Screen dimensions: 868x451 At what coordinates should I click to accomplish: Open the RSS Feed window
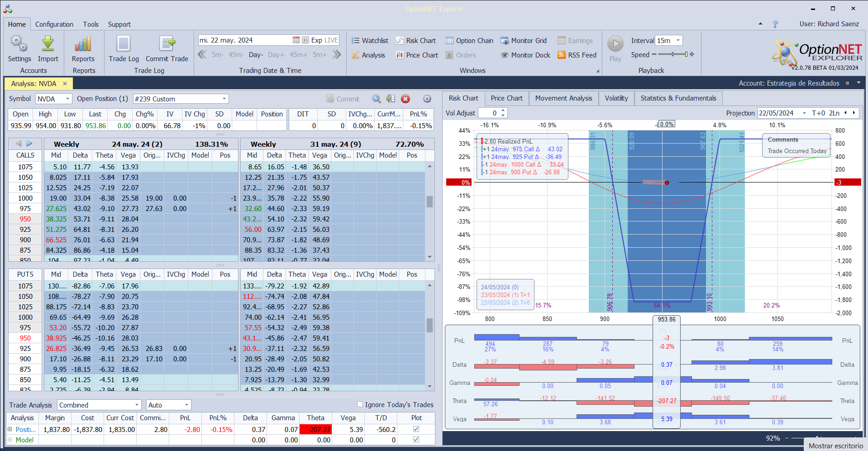click(577, 55)
